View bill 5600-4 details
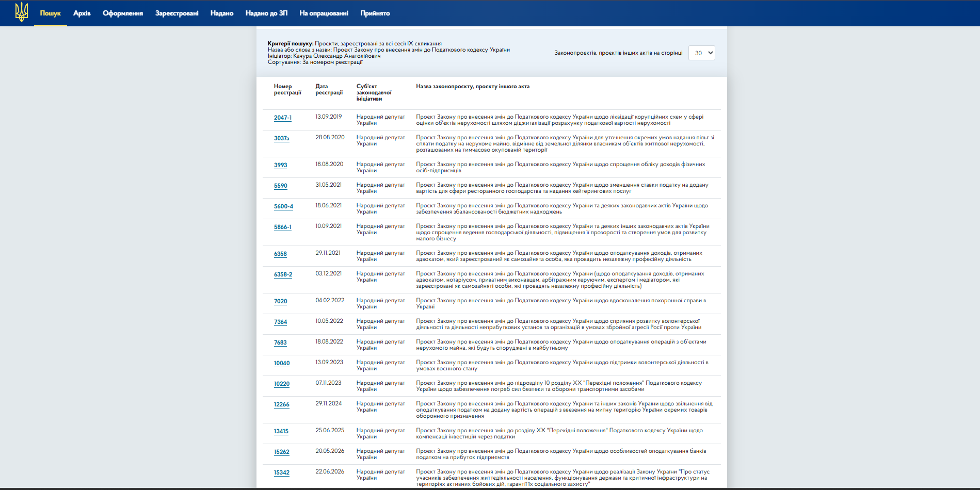980x490 pixels. pos(283,206)
